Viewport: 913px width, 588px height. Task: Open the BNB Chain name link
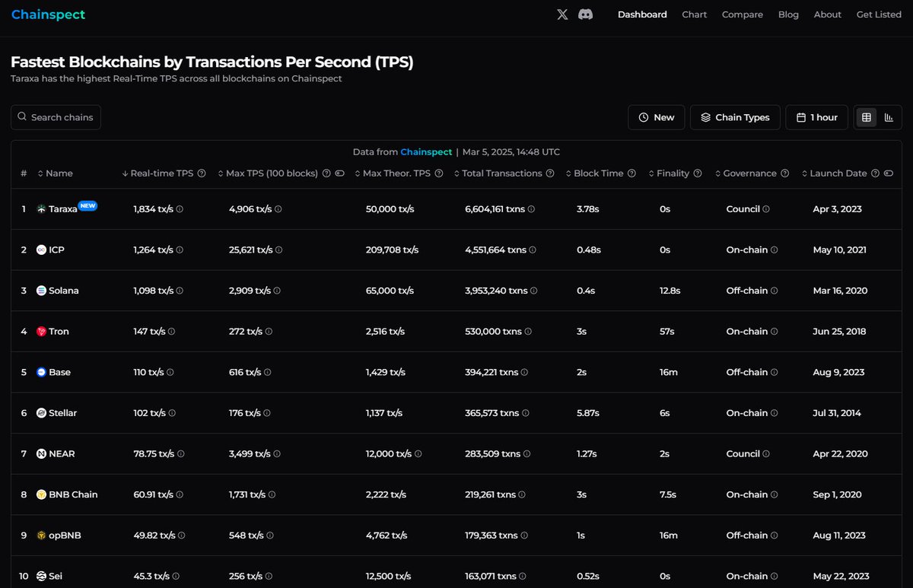(73, 494)
